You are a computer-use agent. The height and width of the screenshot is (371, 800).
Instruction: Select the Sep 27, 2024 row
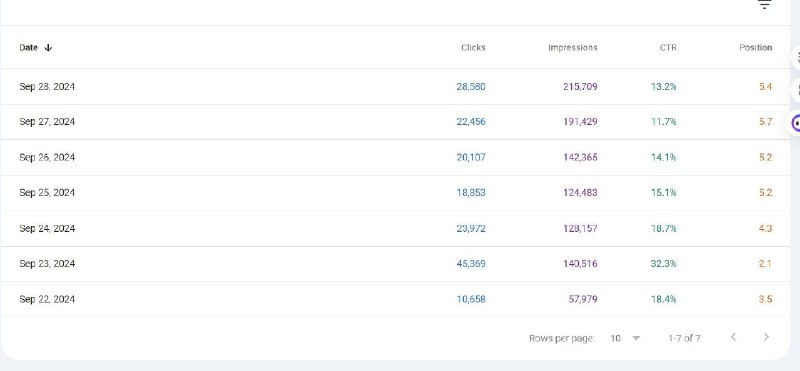pyautogui.click(x=395, y=122)
